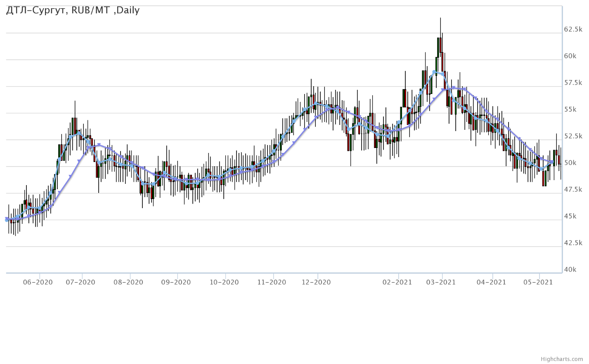This screenshot has width=589, height=364.
Task: Click the 08-2020 label on time axis
Action: (x=128, y=282)
